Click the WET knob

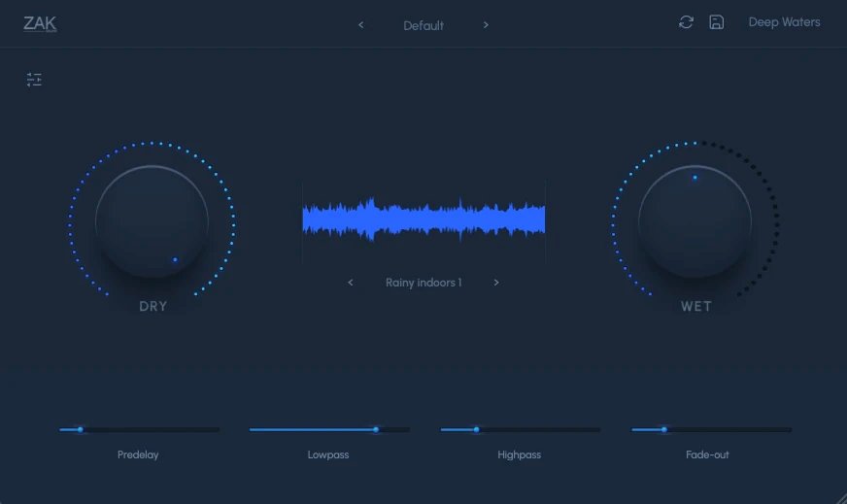pos(695,221)
